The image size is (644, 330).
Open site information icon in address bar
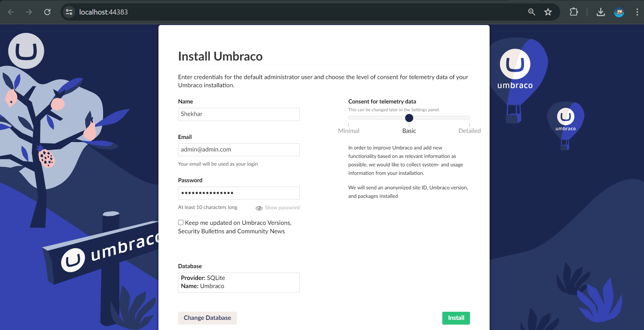coord(69,12)
